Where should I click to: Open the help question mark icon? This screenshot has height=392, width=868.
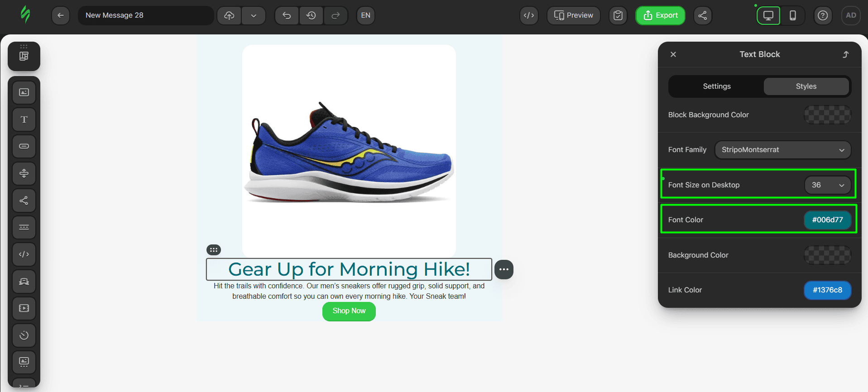pyautogui.click(x=823, y=15)
